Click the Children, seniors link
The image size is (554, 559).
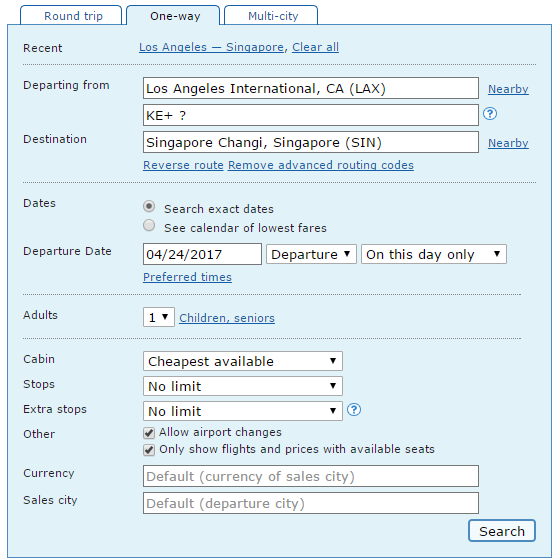(x=227, y=318)
